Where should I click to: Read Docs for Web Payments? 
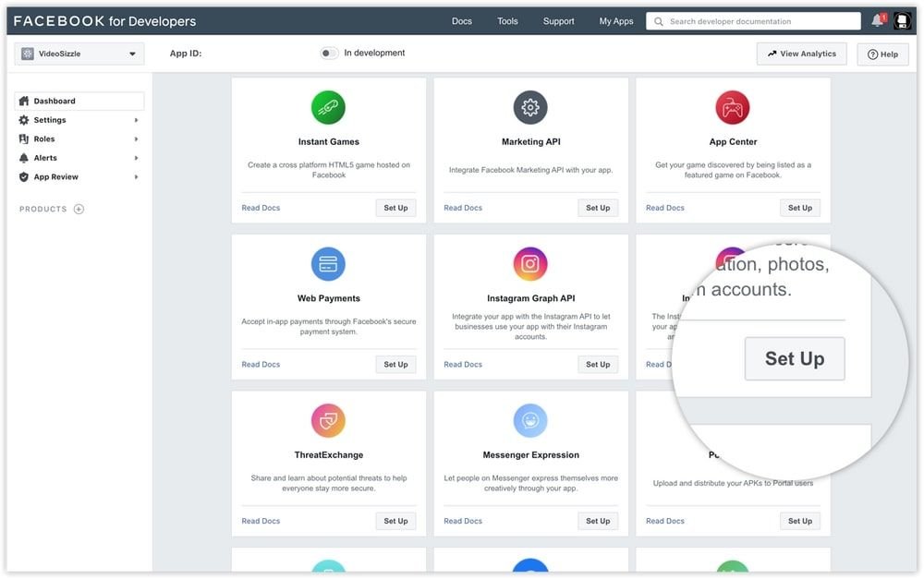pyautogui.click(x=261, y=365)
